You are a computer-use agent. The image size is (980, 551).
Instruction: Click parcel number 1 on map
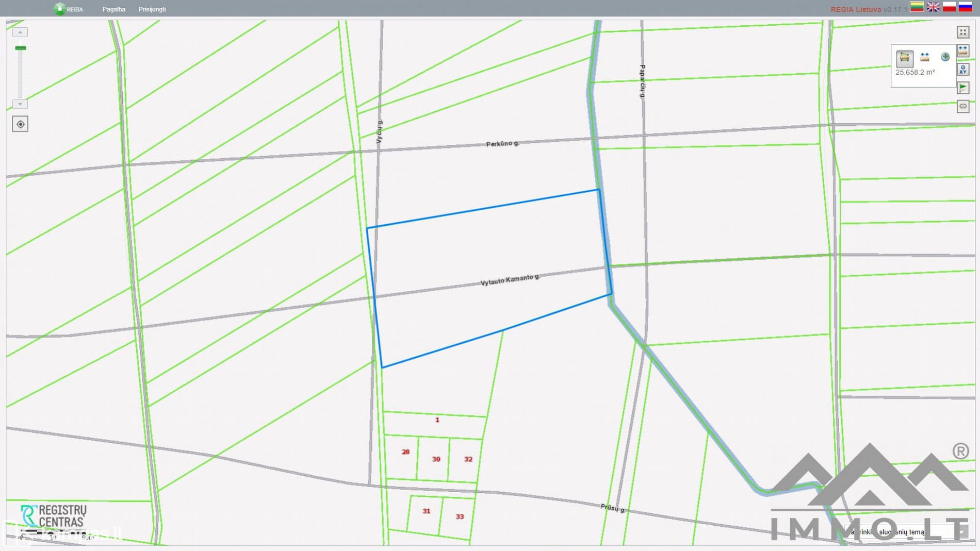pos(437,420)
